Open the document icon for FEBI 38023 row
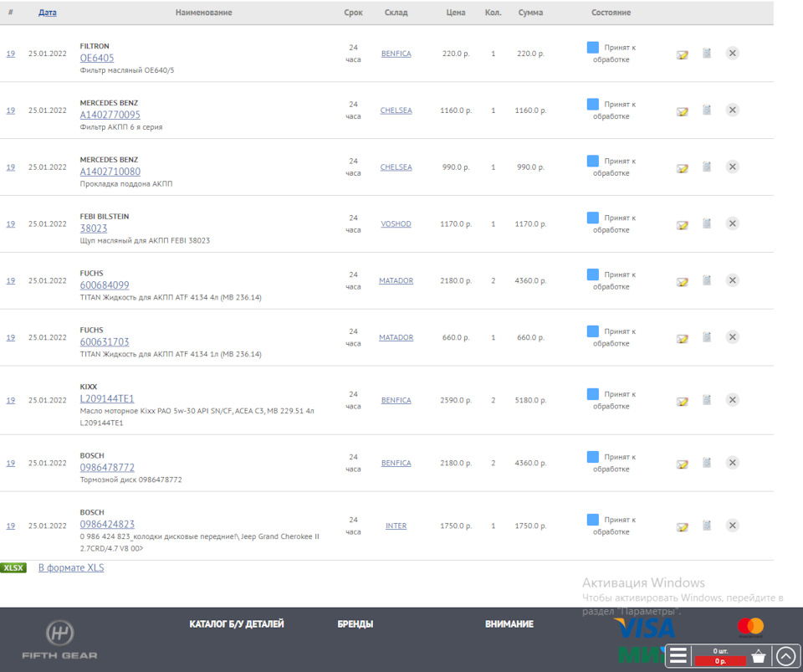Viewport: 803px width, 672px height. tap(707, 223)
